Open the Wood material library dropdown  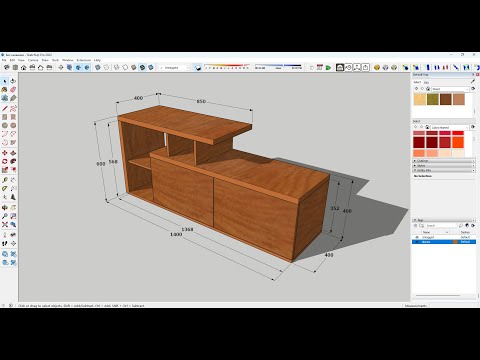coord(451,89)
